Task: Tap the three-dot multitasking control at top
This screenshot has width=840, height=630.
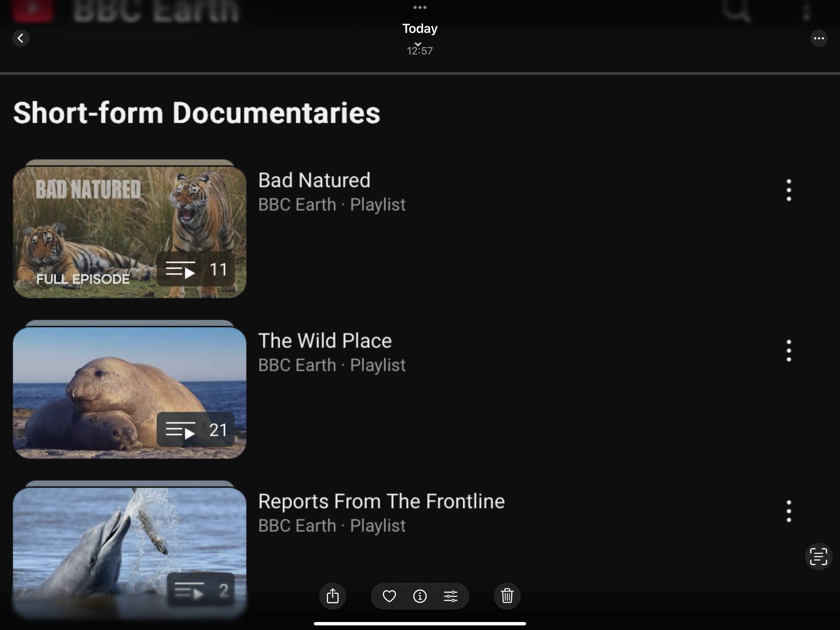Action: pyautogui.click(x=420, y=7)
